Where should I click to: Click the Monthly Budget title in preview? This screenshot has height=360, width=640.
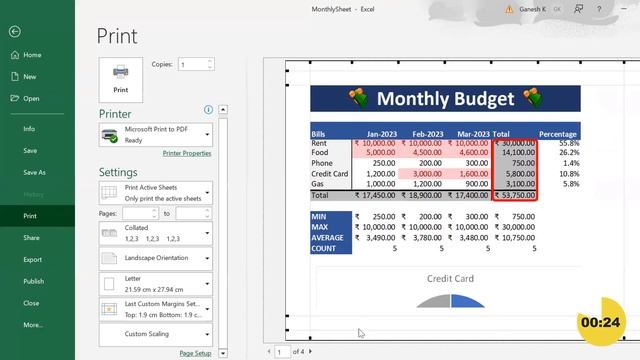[x=445, y=99]
